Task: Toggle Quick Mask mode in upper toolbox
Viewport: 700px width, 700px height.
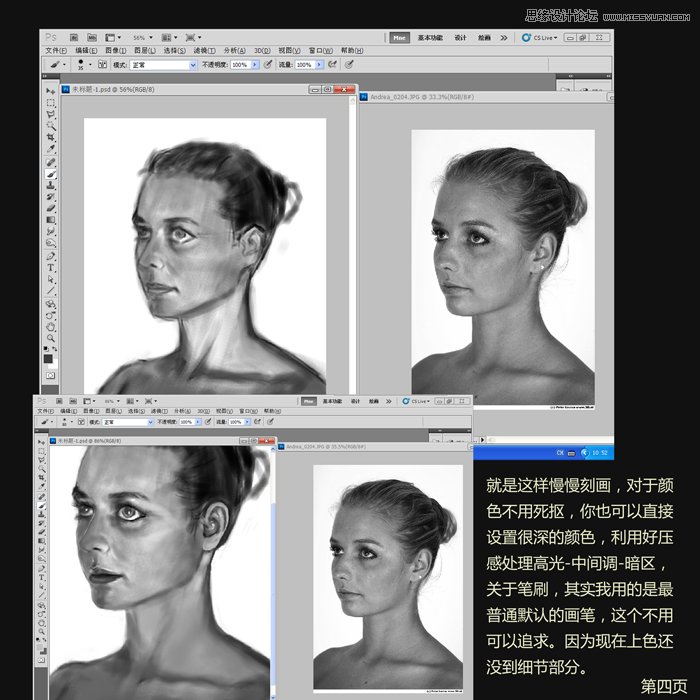Action: 50,375
